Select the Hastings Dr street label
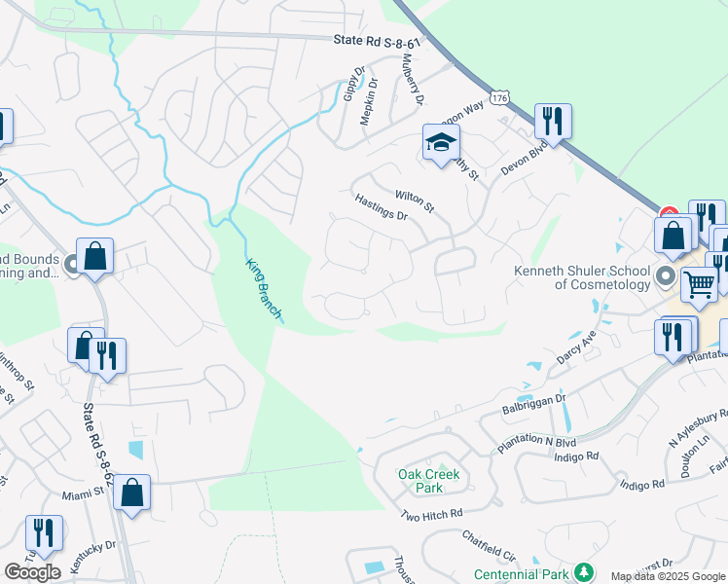 [x=382, y=207]
